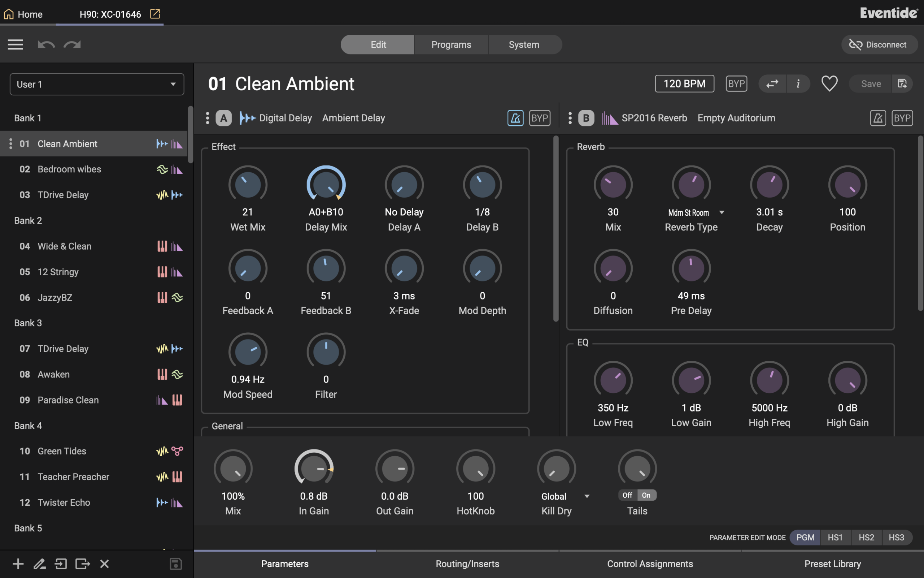The height and width of the screenshot is (578, 924).
Task: Open the Control Assignments tab
Action: (x=650, y=564)
